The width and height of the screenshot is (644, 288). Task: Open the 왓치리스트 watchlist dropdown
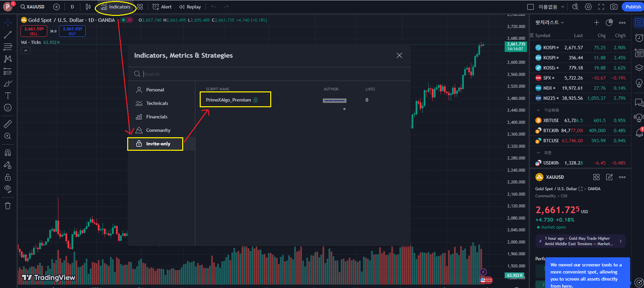pyautogui.click(x=550, y=22)
